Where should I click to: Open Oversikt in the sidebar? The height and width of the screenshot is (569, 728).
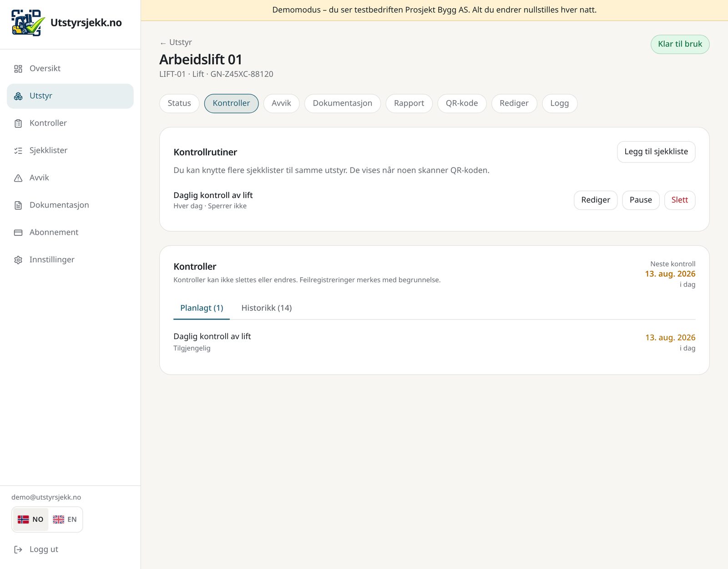(x=70, y=69)
